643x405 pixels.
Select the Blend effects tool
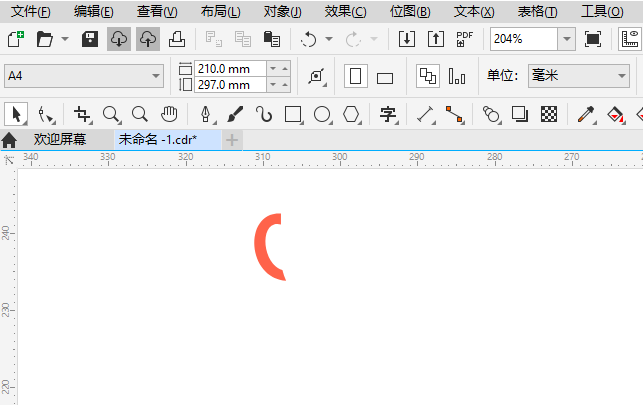click(492, 114)
